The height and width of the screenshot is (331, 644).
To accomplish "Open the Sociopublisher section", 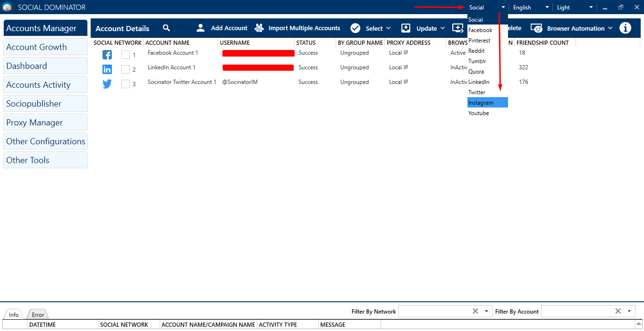I will point(45,104).
